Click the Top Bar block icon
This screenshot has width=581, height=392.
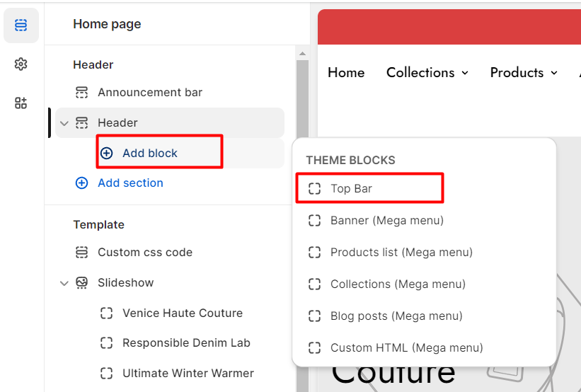click(x=315, y=189)
